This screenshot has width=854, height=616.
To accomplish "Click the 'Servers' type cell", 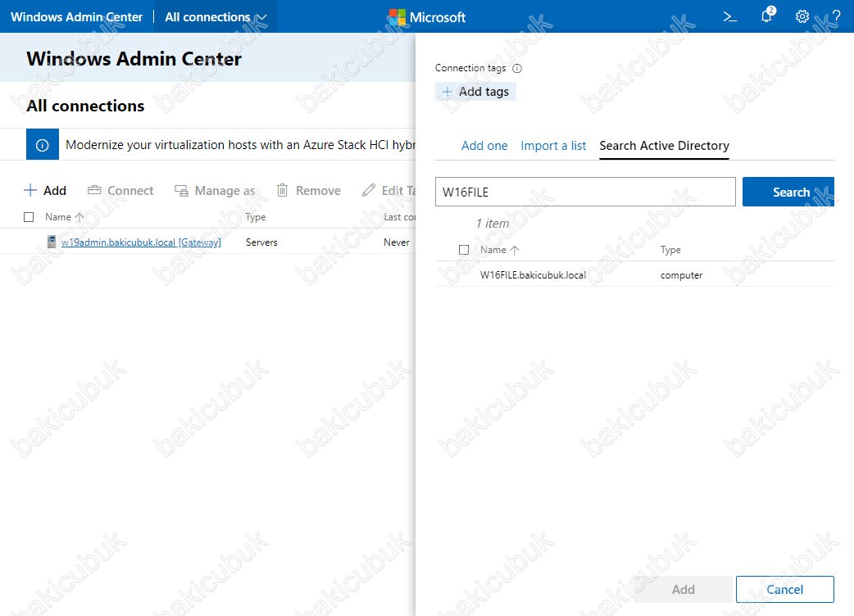I will coord(261,242).
